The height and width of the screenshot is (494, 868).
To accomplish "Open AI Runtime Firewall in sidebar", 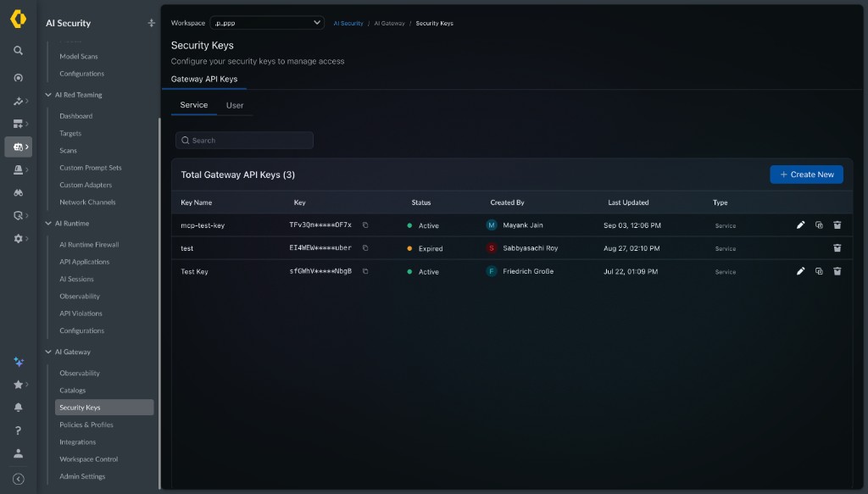I will 89,245.
